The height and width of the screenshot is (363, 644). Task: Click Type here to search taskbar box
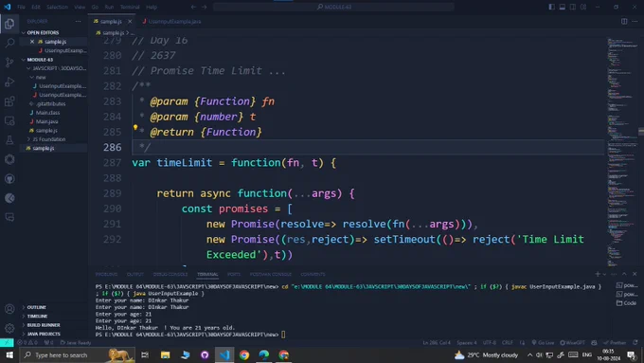click(78, 354)
